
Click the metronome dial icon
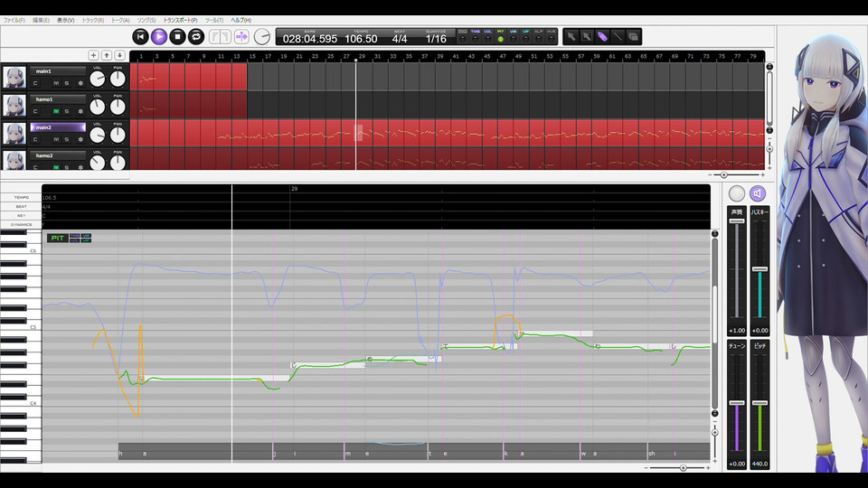click(x=262, y=37)
